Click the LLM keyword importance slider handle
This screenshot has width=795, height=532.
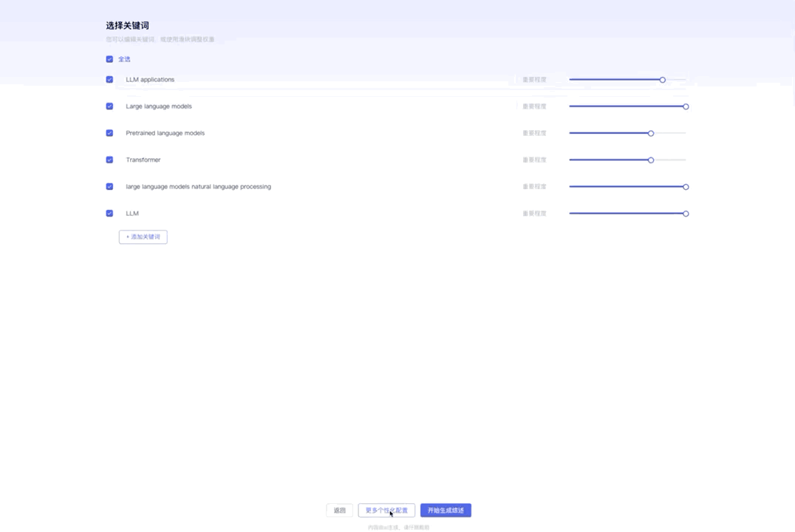[686, 214]
